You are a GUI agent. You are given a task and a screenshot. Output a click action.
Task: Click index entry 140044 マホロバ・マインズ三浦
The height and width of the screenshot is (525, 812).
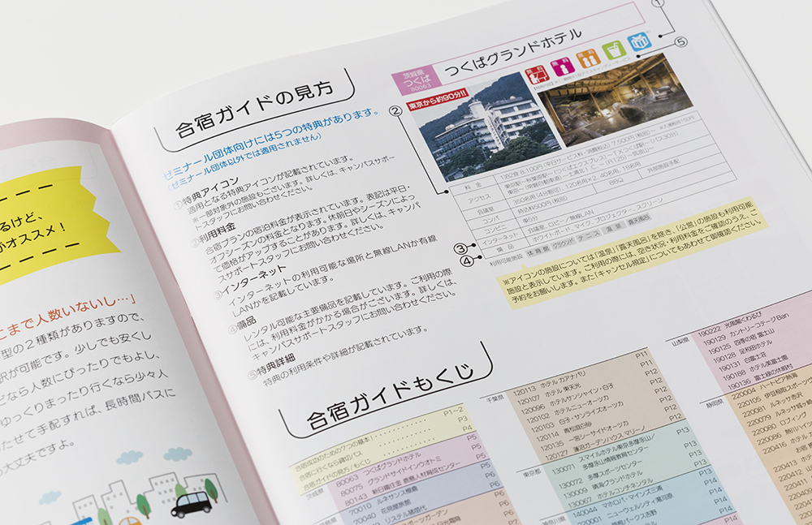617,501
